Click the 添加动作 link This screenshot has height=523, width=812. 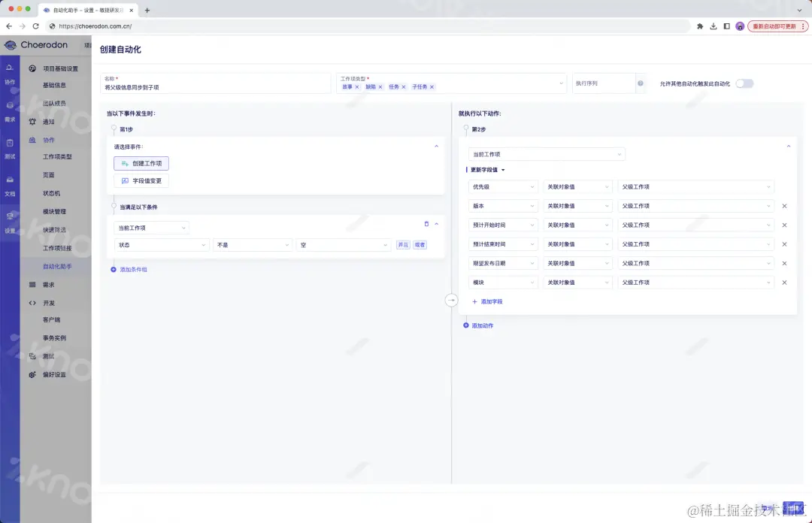(x=478, y=325)
